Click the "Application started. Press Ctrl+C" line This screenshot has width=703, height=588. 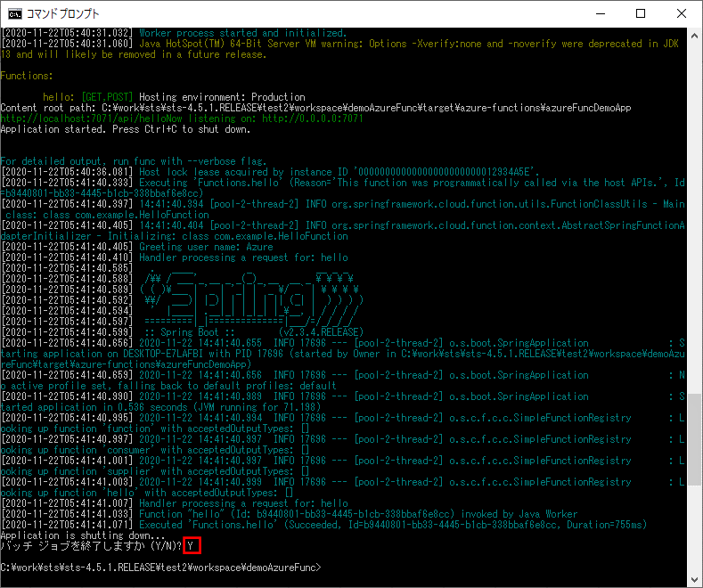tap(125, 129)
